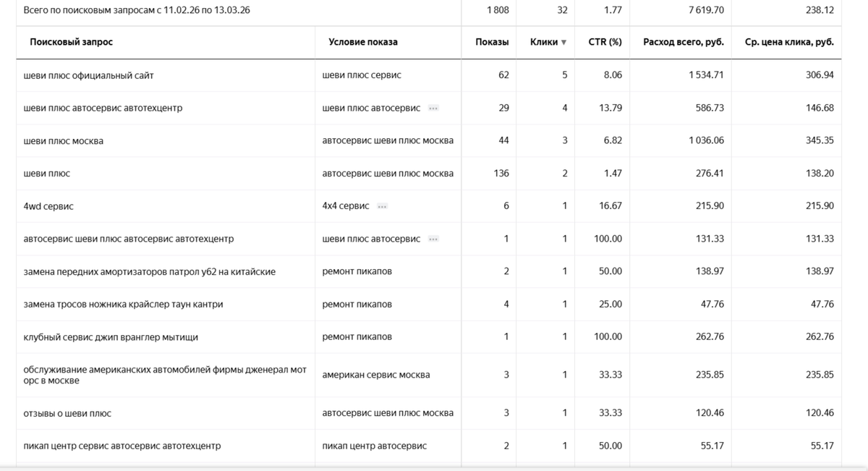Image resolution: width=868 pixels, height=471 pixels.
Task: Click the totals row for 11.02.26–13.03.26
Action: pos(429,11)
